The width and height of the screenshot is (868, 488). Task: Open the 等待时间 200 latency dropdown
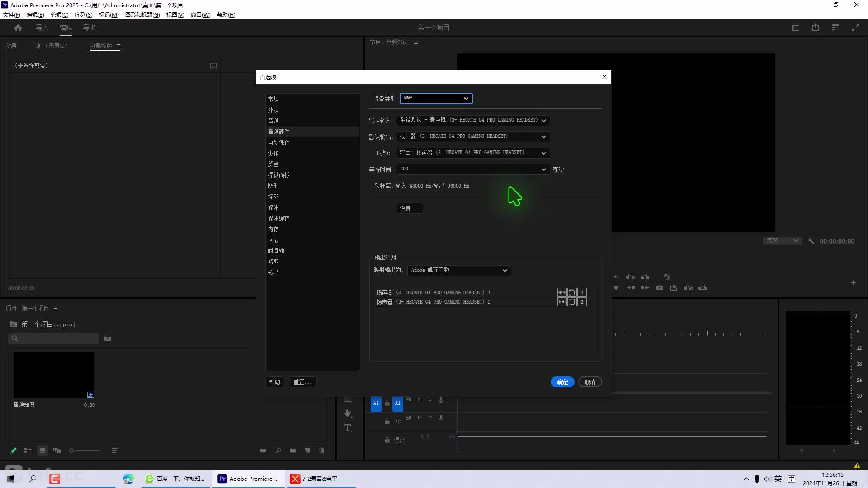coord(473,169)
